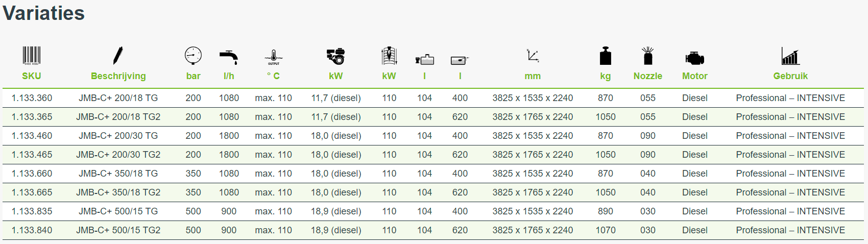Click tank volume 620 in row 1.133.365
The image size is (868, 244).
460,117
